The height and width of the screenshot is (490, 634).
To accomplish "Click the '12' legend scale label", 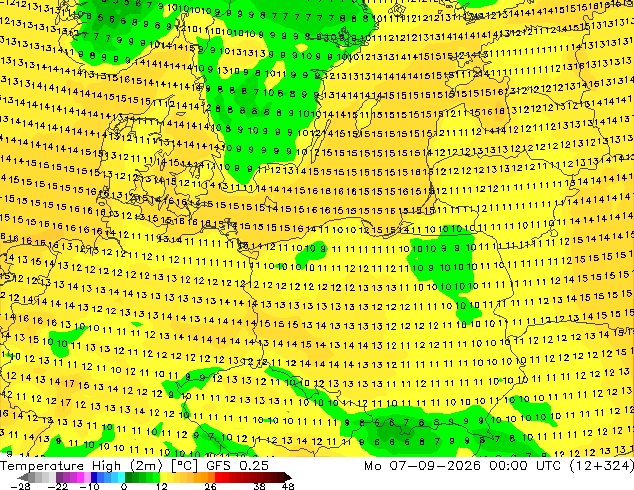I will click(x=162, y=486).
